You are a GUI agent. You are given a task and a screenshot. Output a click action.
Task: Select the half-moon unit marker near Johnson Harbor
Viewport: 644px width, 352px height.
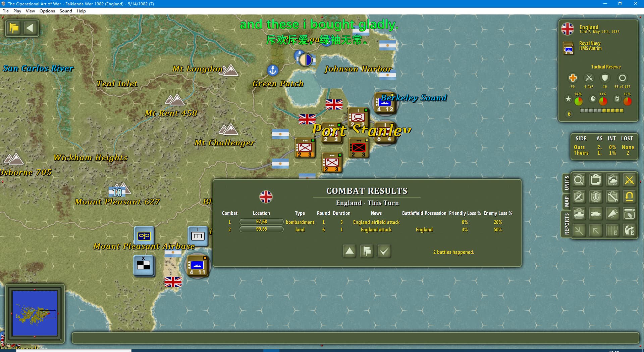305,60
